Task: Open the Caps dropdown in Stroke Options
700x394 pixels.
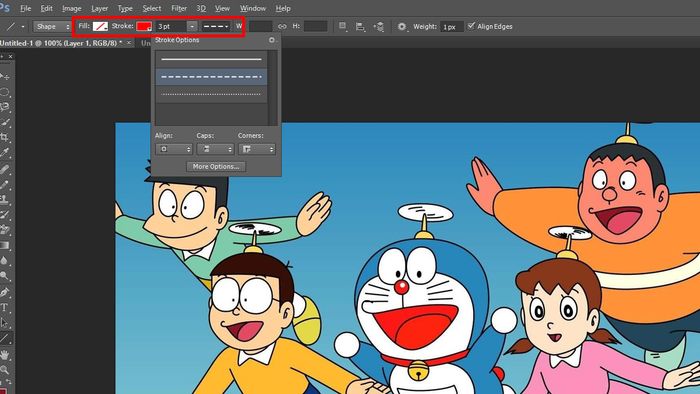Action: pyautogui.click(x=215, y=149)
